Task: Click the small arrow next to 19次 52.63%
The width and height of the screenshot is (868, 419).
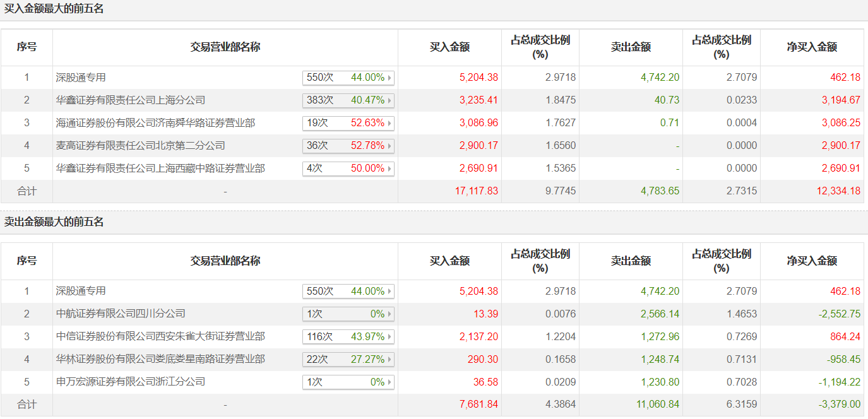Action: coord(389,123)
